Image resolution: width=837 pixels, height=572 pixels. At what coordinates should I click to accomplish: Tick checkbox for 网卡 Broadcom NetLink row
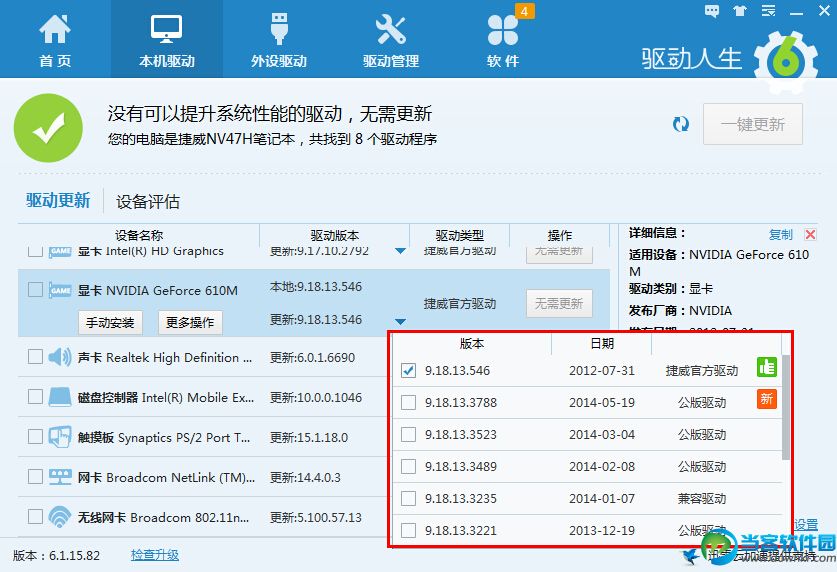(35, 476)
